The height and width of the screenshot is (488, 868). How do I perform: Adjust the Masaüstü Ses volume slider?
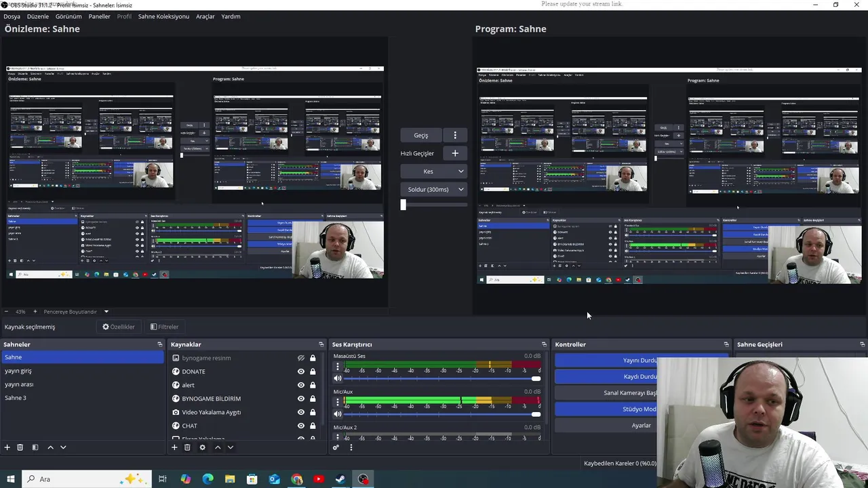click(x=442, y=378)
